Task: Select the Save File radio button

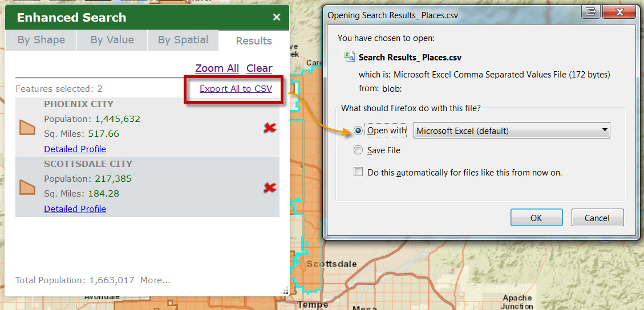Action: (358, 150)
